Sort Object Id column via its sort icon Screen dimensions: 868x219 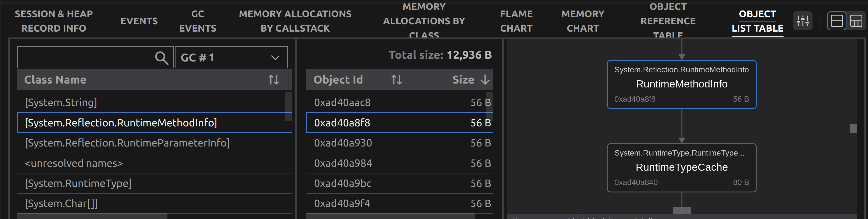pos(396,80)
